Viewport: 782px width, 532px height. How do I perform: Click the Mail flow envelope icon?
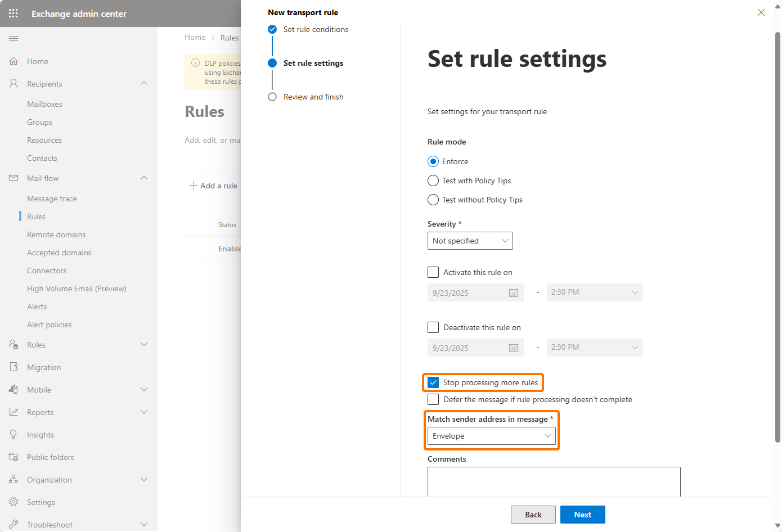tap(14, 178)
